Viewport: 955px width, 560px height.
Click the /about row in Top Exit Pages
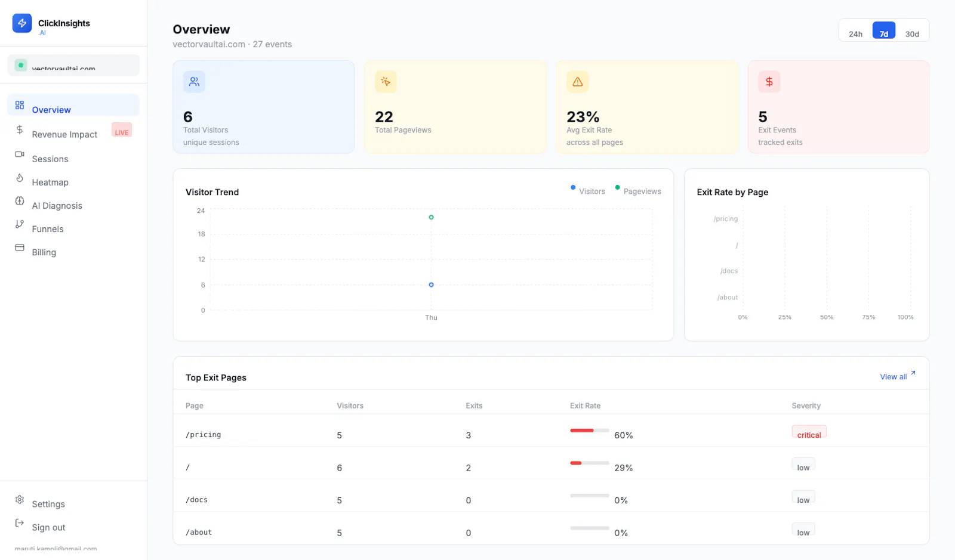click(x=551, y=528)
